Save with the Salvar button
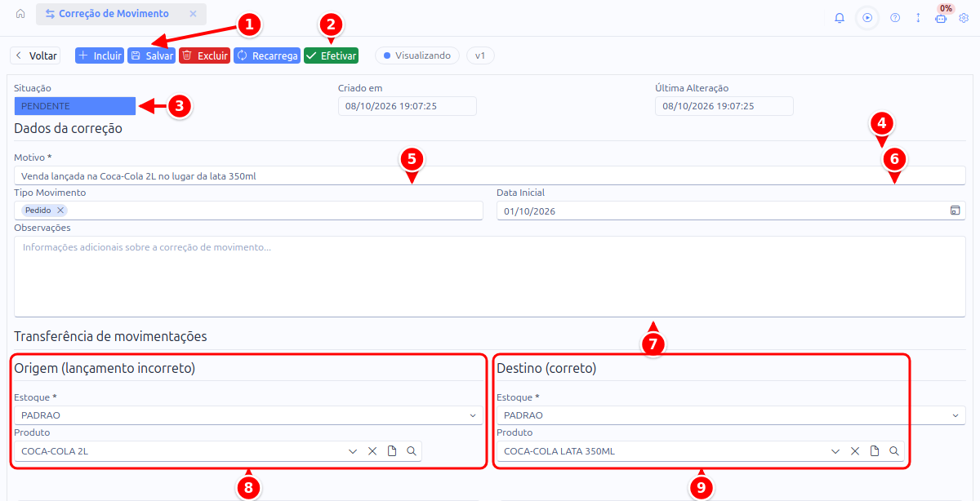Screen dimensions: 980x501 pyautogui.click(x=151, y=55)
